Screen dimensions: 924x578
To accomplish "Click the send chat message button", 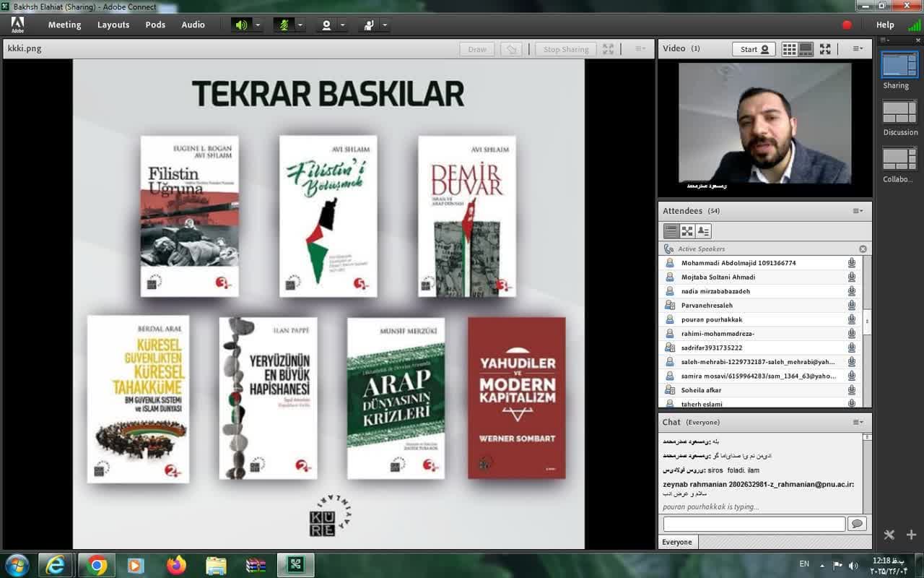I will 857,524.
